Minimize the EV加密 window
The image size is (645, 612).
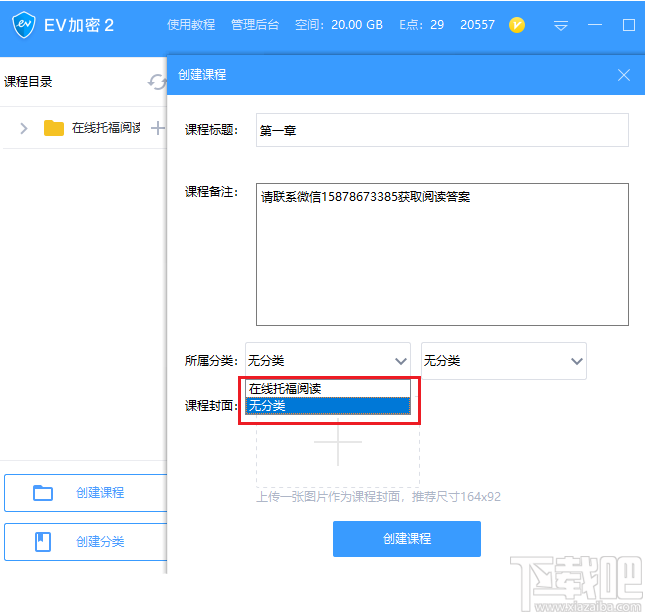[x=595, y=25]
